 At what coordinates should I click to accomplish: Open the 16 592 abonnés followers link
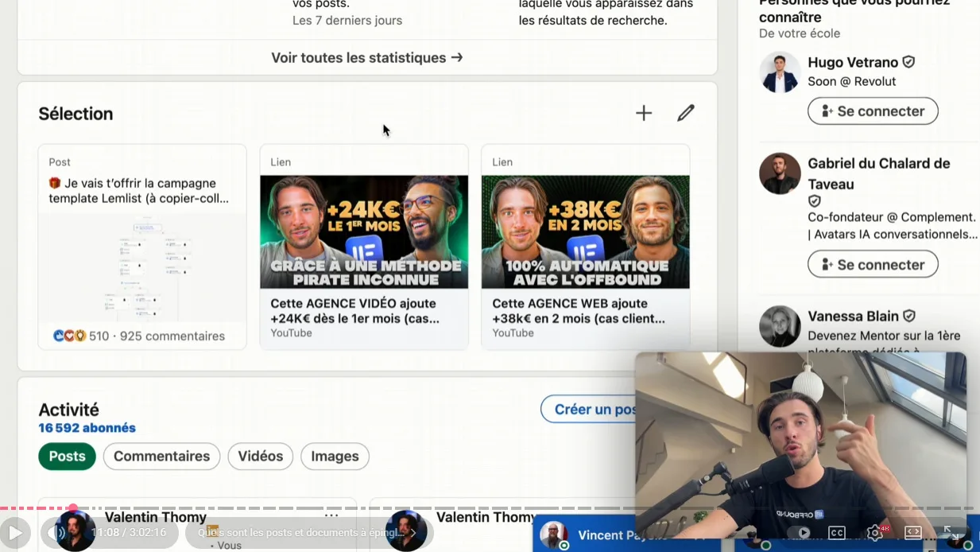click(x=87, y=428)
